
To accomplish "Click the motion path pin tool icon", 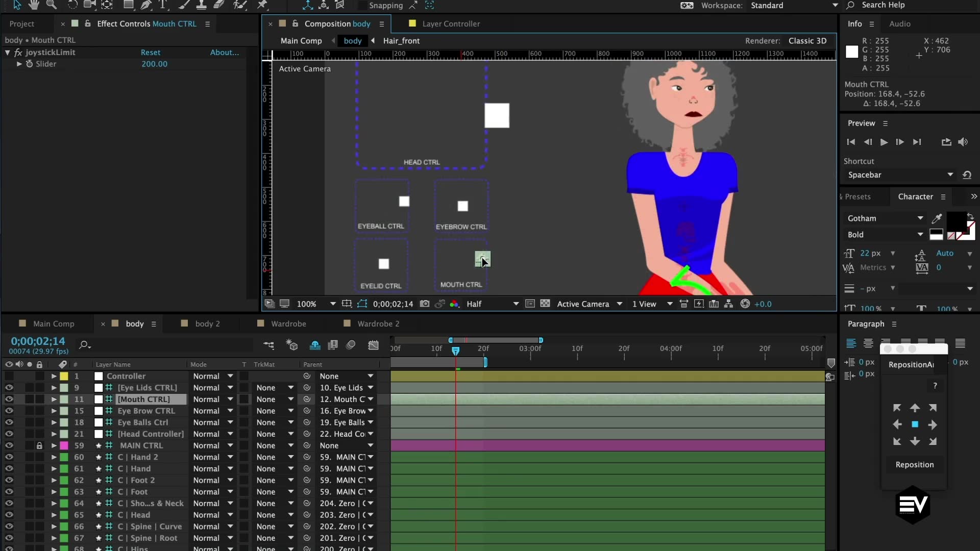I will coord(262,6).
